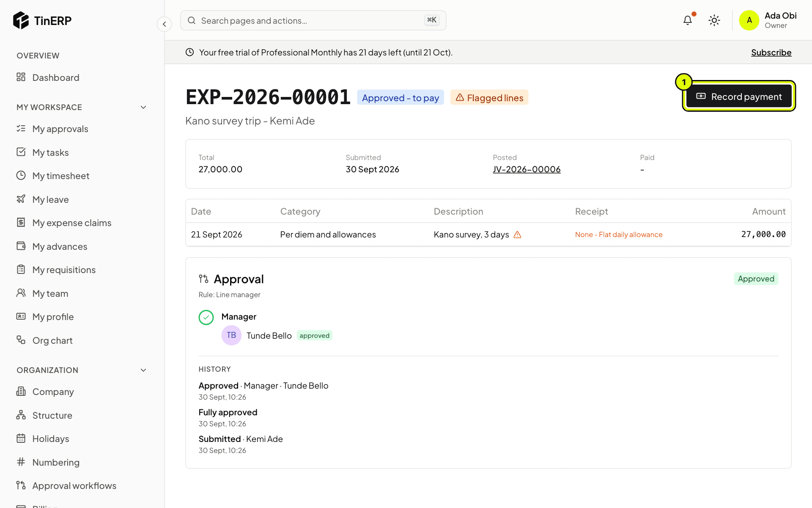Click the search magnifier icon
Image resolution: width=812 pixels, height=508 pixels.
click(x=192, y=20)
